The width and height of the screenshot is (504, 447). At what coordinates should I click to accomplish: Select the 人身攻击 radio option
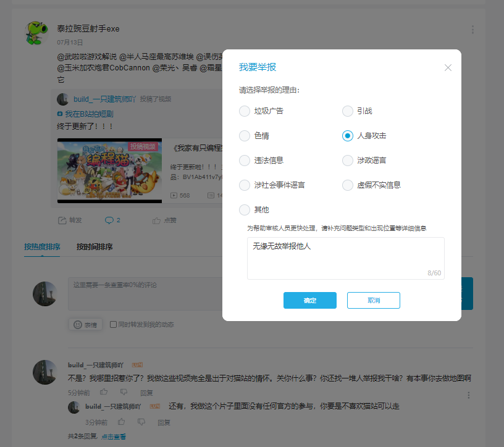pos(348,136)
